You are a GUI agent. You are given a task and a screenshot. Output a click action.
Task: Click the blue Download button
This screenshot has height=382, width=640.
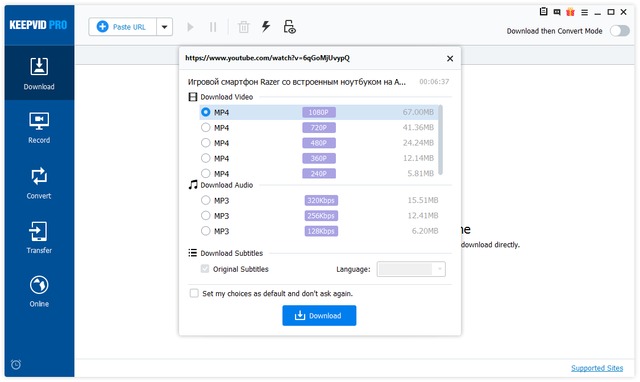point(319,315)
